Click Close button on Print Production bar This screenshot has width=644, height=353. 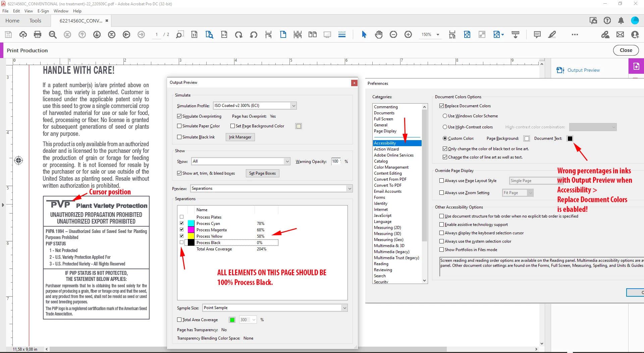tap(626, 50)
